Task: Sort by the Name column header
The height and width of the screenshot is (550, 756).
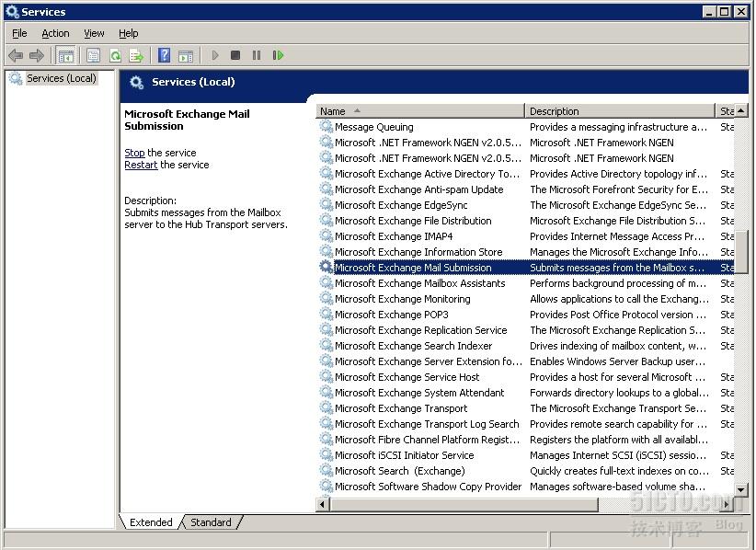Action: [420, 111]
